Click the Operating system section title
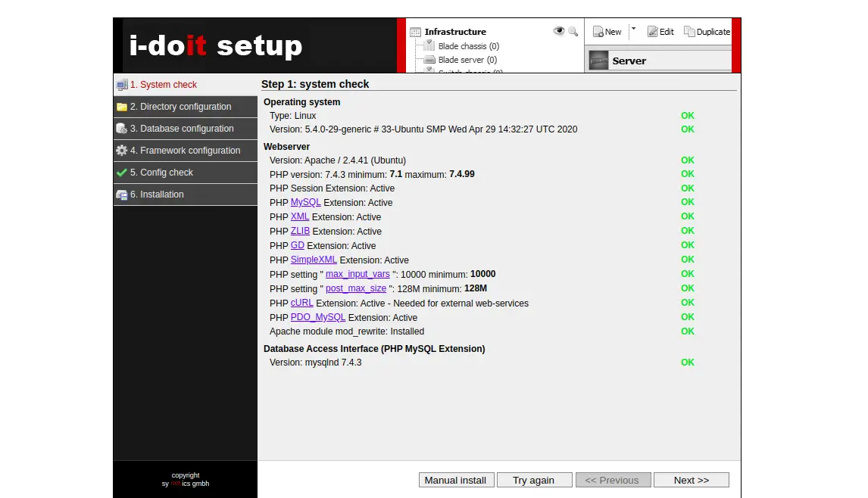This screenshot has height=498, width=868. [x=301, y=102]
